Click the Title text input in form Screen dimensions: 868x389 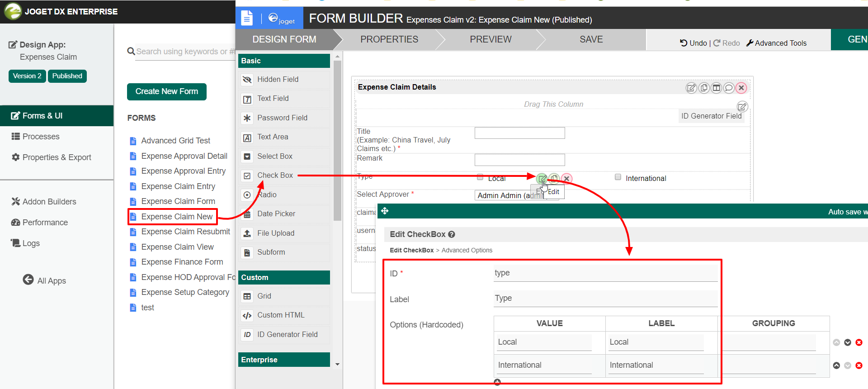(x=520, y=133)
